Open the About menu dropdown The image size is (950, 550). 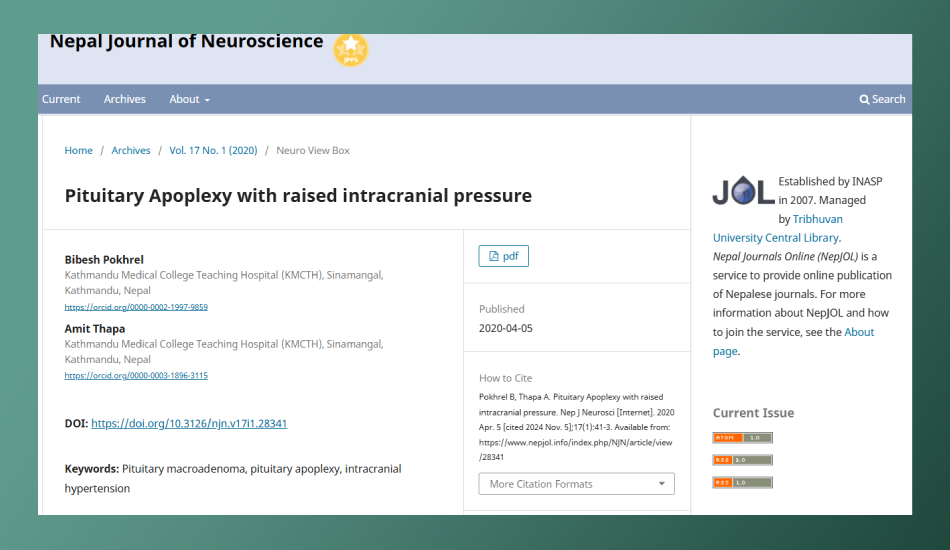(190, 99)
